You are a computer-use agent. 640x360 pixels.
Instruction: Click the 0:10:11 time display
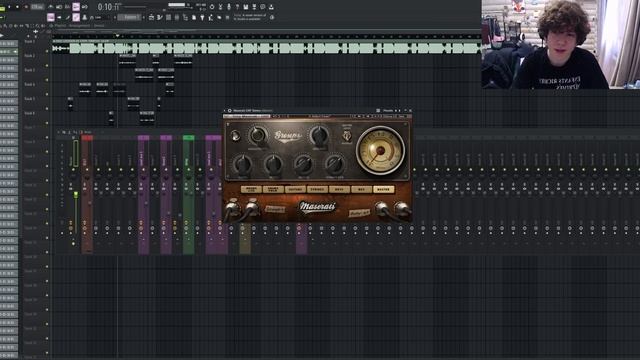[x=109, y=7]
